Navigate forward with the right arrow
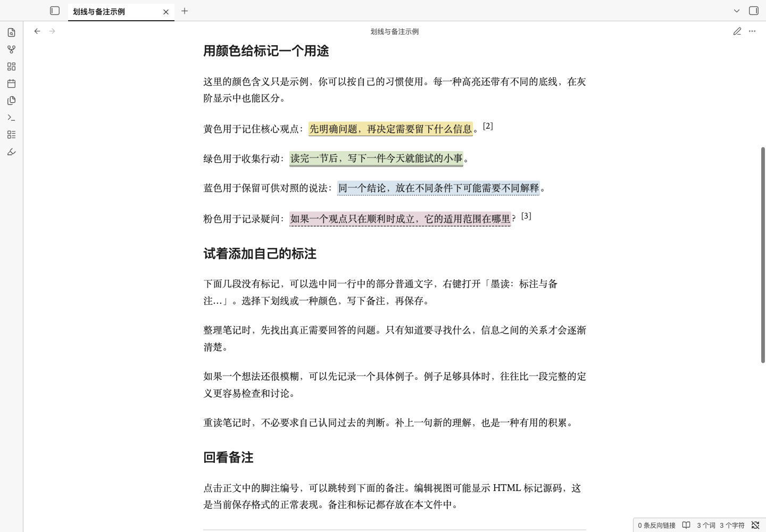 pos(52,31)
